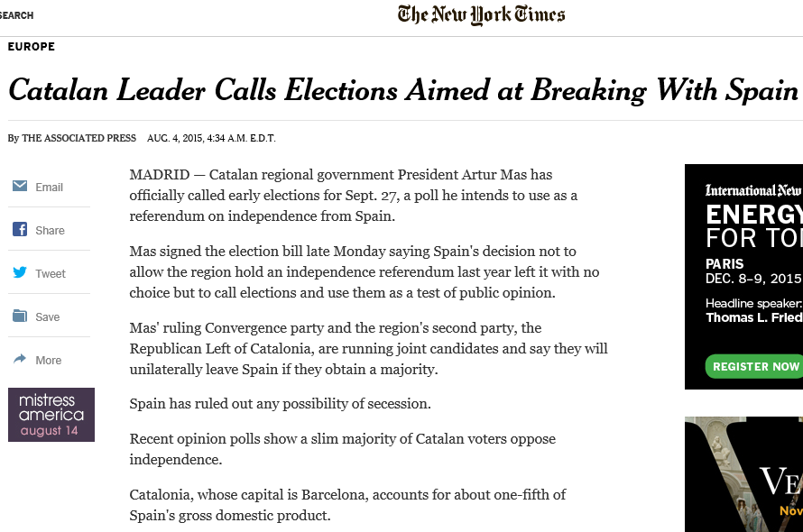Screen dimensions: 803x532
Task: Click The Associated Press byline
Action: click(78, 138)
